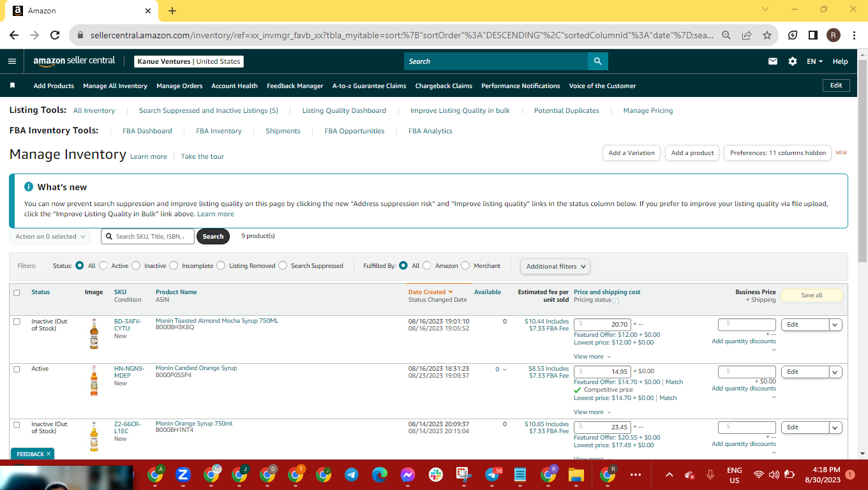Open the mail messages icon
This screenshot has width=868, height=490.
coord(773,61)
